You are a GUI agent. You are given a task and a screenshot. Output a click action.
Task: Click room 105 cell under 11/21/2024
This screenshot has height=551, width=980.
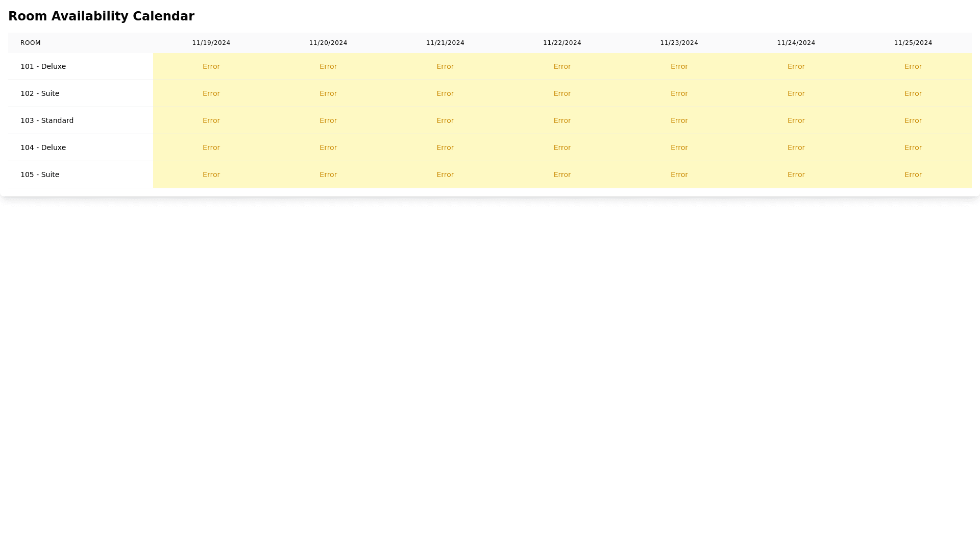(x=445, y=174)
